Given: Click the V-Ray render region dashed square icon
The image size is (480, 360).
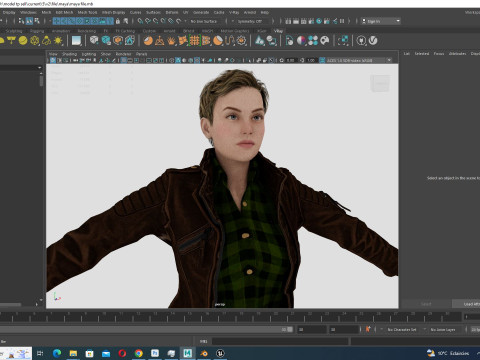Looking at the screenshot, I should click(343, 41).
